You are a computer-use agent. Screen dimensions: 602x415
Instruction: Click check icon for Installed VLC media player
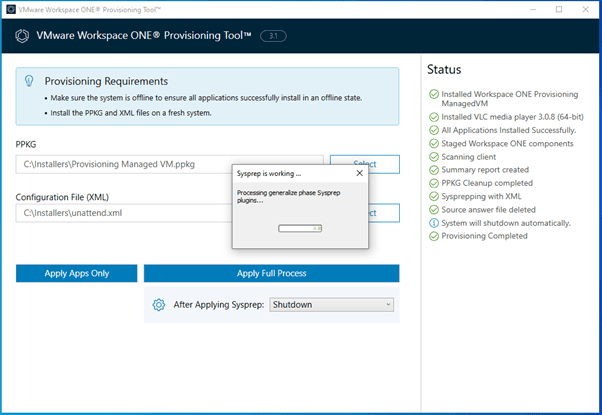click(434, 117)
